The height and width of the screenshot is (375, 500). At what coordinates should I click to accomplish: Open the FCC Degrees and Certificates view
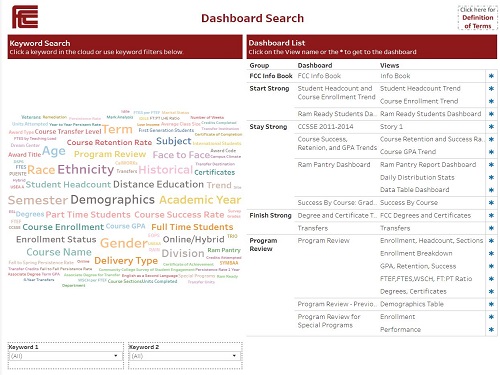tap(425, 216)
